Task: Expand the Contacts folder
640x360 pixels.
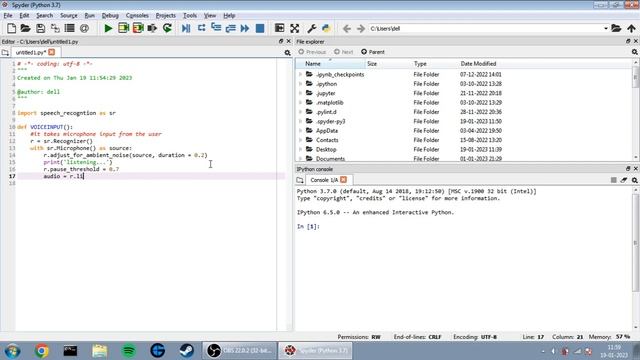Action: (x=301, y=140)
